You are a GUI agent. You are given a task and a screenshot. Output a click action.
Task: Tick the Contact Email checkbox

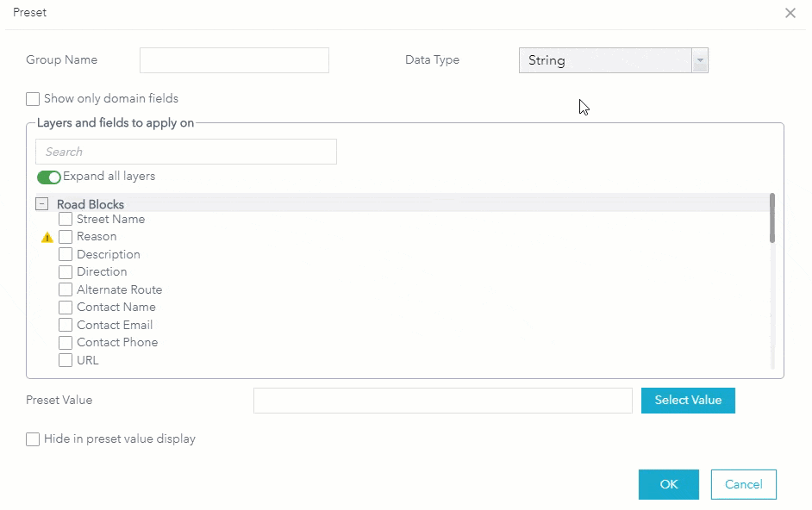tap(66, 325)
